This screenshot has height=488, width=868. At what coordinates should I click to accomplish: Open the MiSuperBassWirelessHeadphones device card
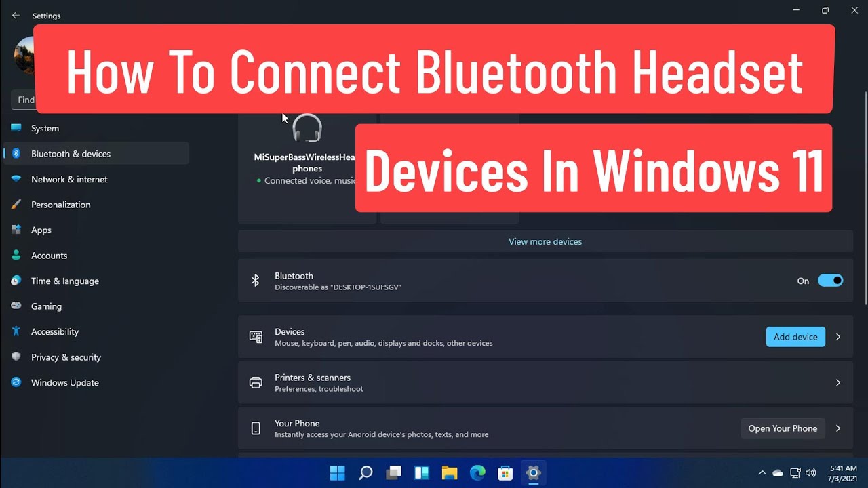click(x=307, y=168)
